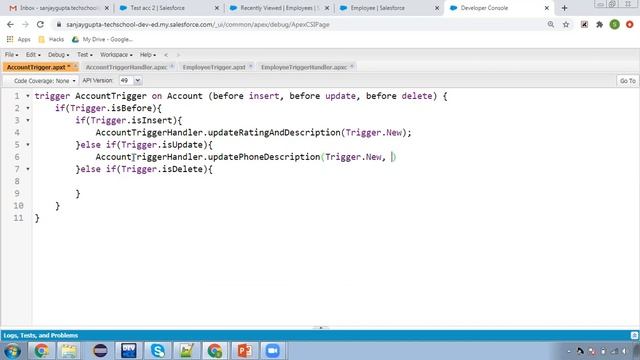Image resolution: width=640 pixels, height=360 pixels.
Task: Open the second Chrome icon in taskbar
Action: point(215,351)
